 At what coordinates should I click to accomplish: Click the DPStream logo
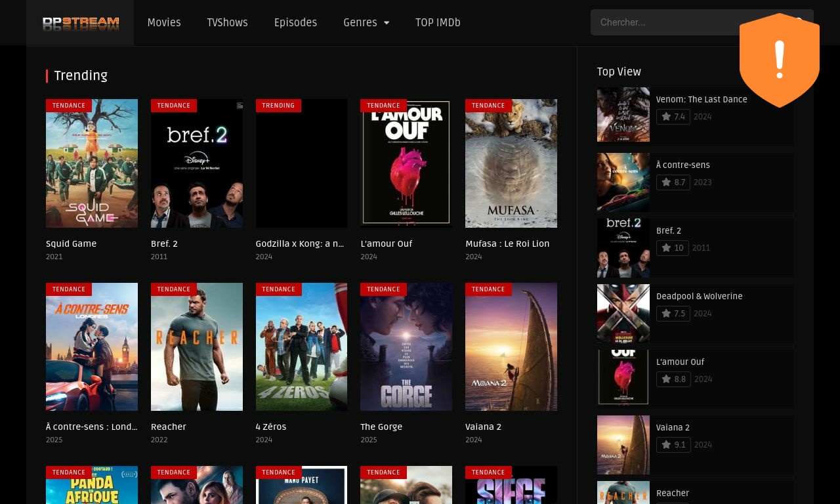coord(80,24)
